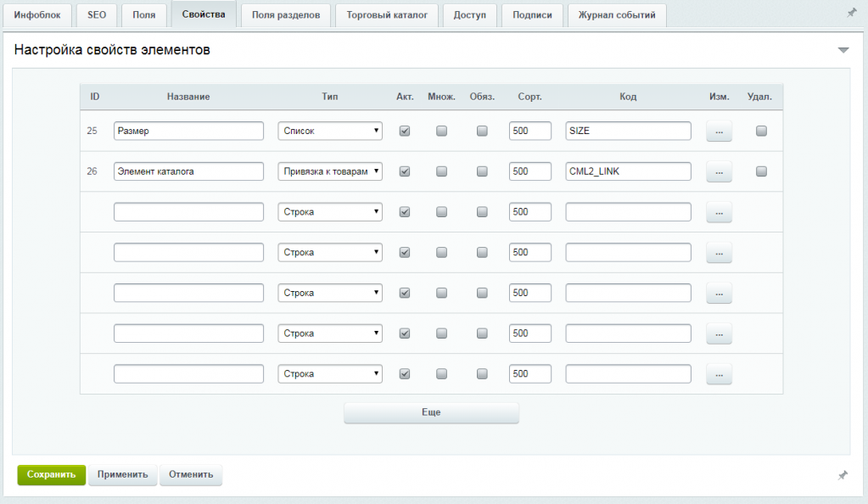Viewport: 868px width, 504px height.
Task: Collapse the Настройка свойств элементов section
Action: click(843, 50)
